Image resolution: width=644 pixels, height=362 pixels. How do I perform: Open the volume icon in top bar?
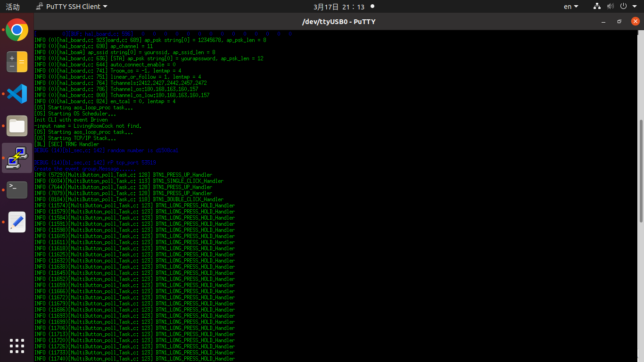610,7
